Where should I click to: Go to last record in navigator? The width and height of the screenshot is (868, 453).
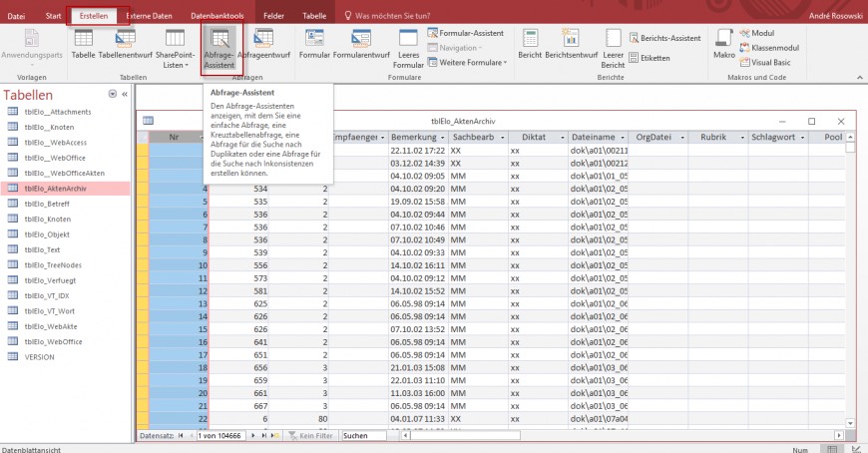coord(264,436)
